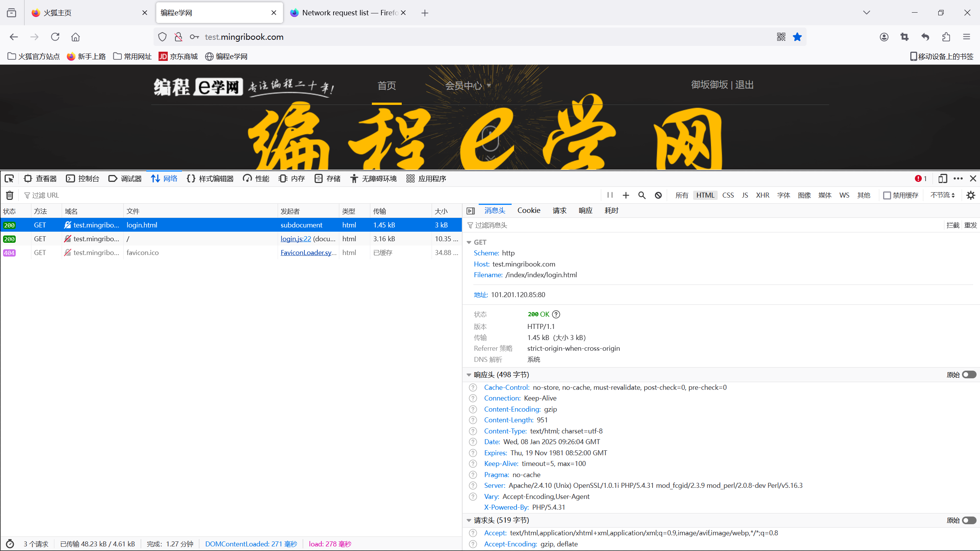Switch to the 调试器 devtools tab
The image size is (980, 551).
[x=125, y=178]
